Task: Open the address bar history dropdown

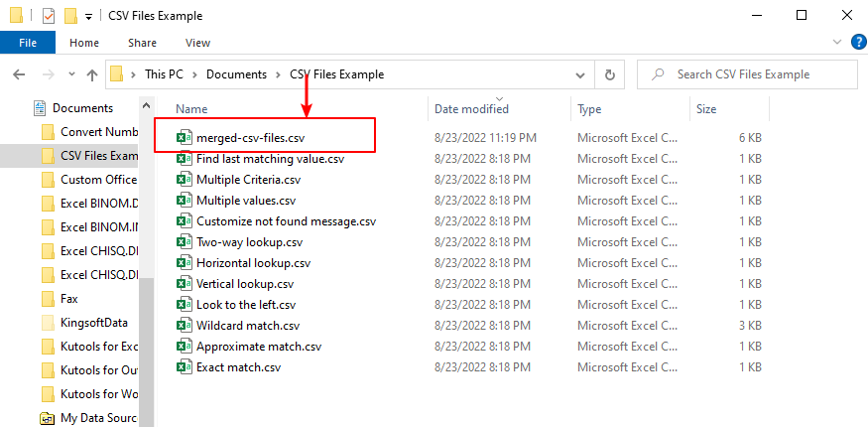Action: click(580, 74)
